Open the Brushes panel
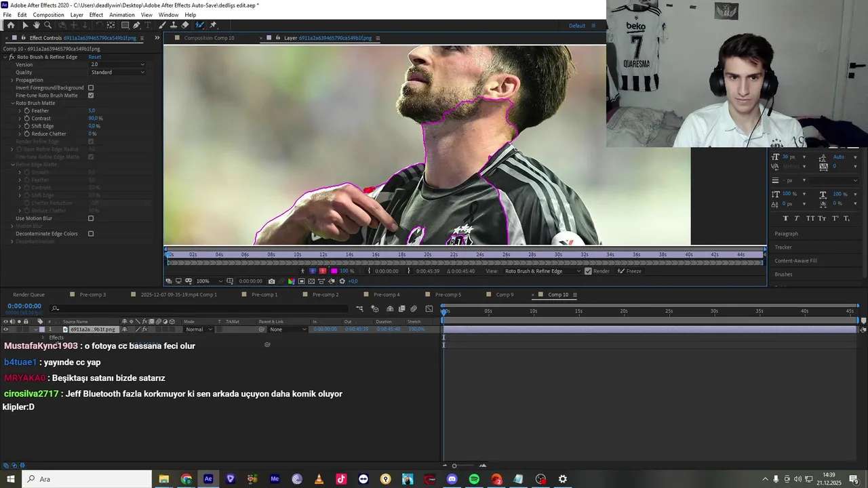 pyautogui.click(x=783, y=274)
